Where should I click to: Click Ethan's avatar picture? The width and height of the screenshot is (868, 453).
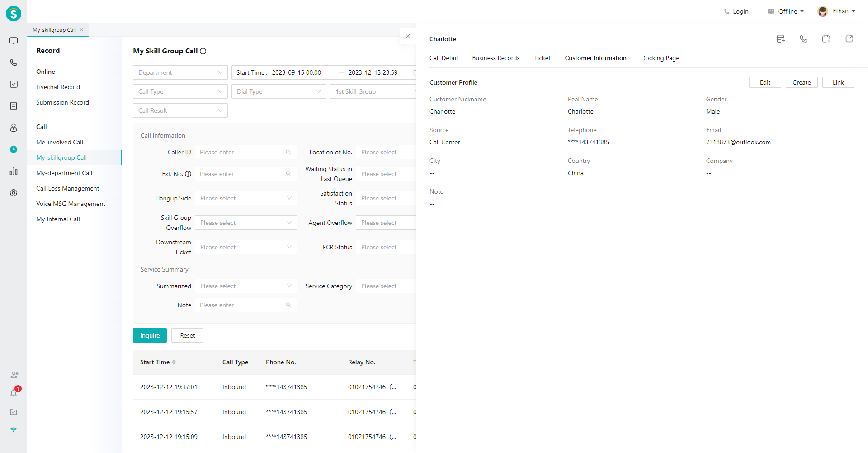pyautogui.click(x=823, y=11)
